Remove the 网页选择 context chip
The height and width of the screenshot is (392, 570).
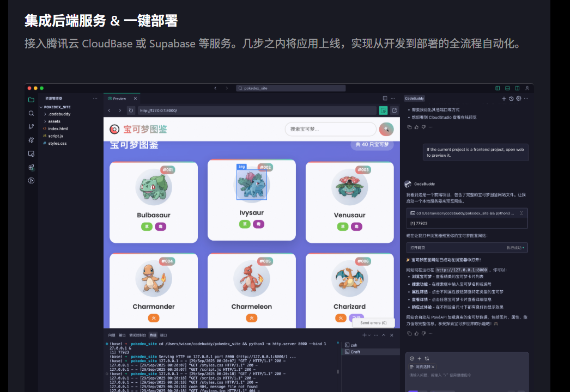433,367
